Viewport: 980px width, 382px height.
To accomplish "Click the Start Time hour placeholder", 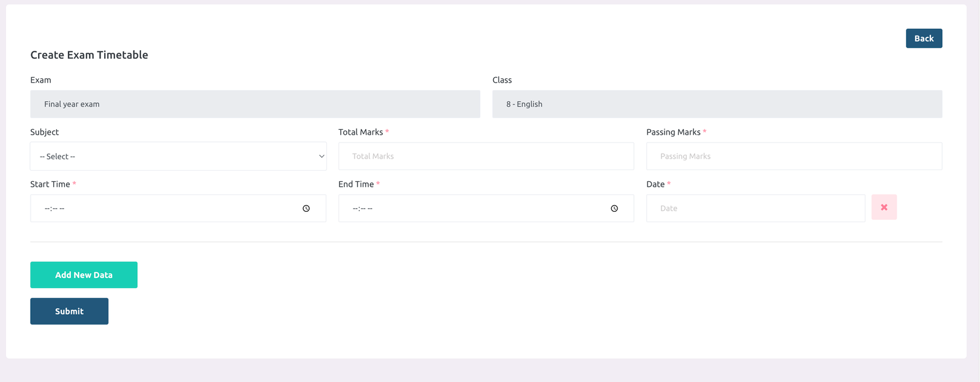I will [47, 209].
